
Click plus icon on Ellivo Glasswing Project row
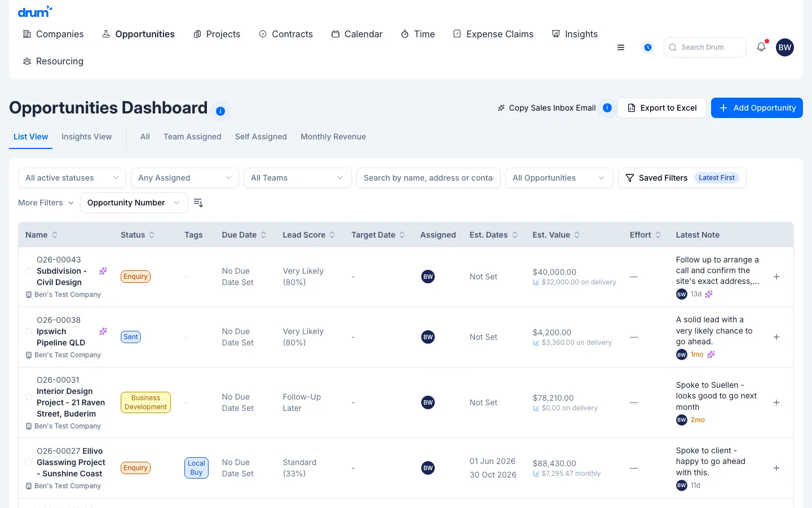coord(776,468)
